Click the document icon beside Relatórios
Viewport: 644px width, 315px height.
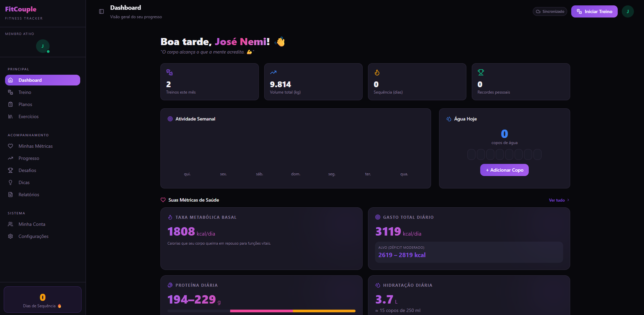10,195
